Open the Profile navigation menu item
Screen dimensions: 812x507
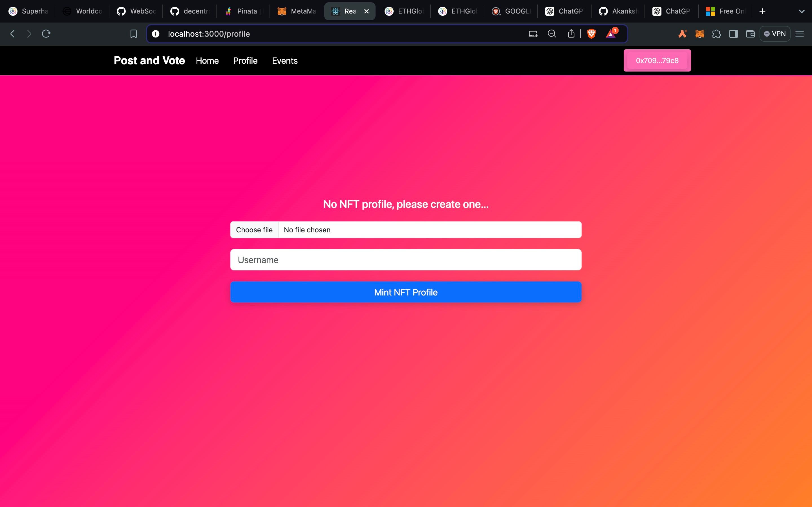pos(246,61)
